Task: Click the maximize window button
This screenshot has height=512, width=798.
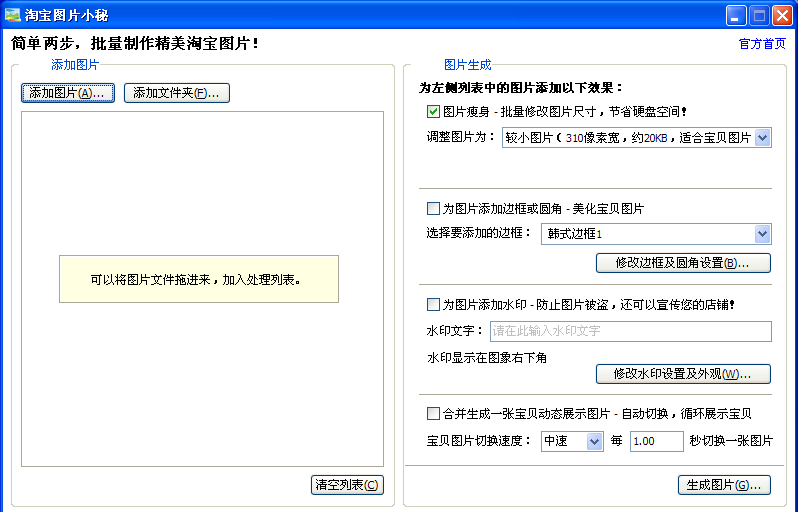Action: pos(759,16)
